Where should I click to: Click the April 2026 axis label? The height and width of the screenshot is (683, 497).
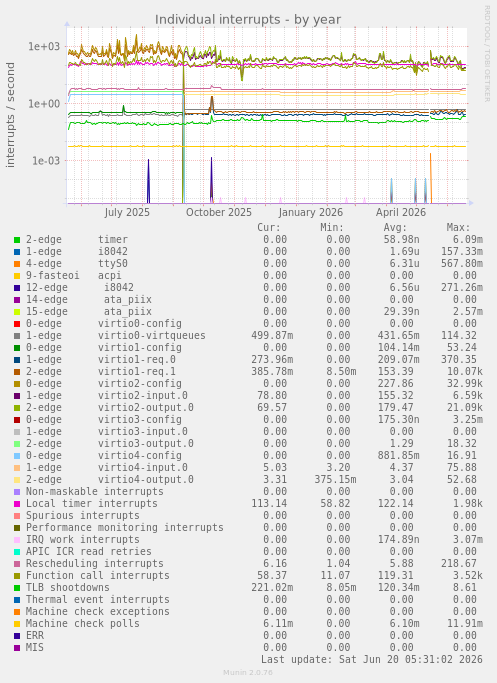(401, 213)
